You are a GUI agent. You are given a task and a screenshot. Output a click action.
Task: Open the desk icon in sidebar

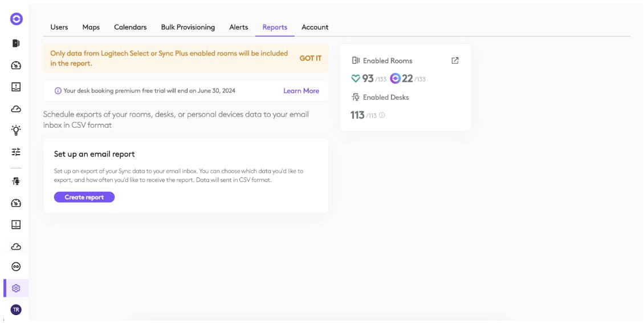tap(16, 181)
